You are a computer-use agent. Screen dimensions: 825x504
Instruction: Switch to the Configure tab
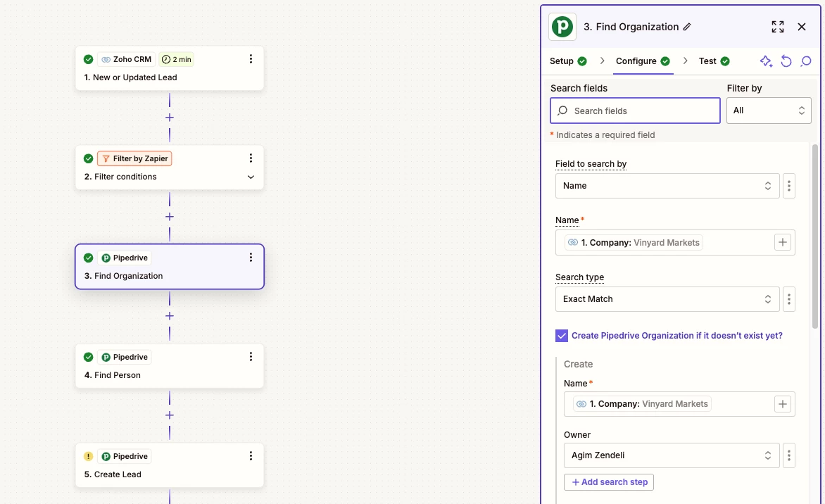click(x=643, y=61)
